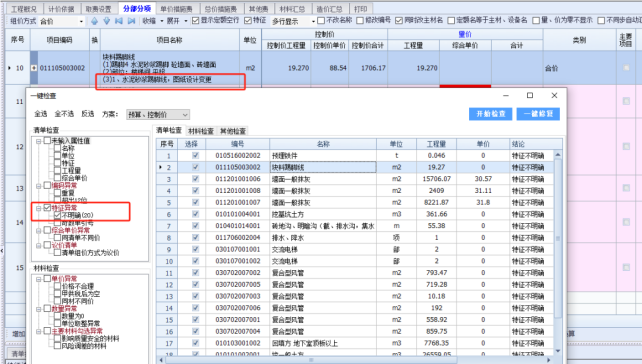Image resolution: width=642 pixels, height=364 pixels.
Task: Click the move-down arrow icon in toolbar
Action: (107, 20)
